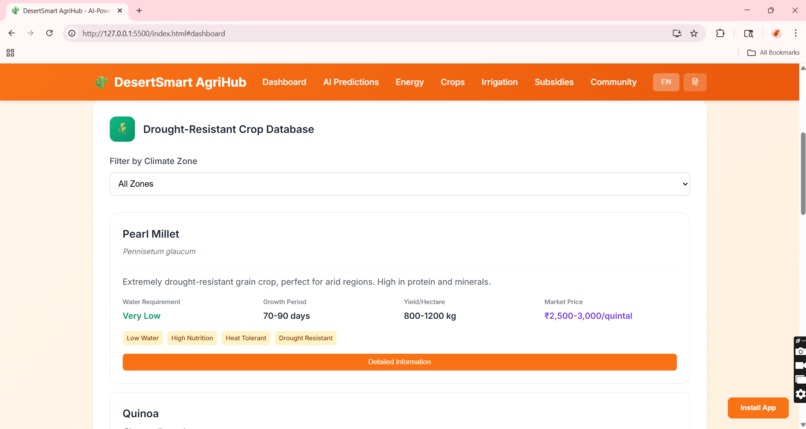Open the apps grid icon in bookmarks bar

click(x=10, y=52)
